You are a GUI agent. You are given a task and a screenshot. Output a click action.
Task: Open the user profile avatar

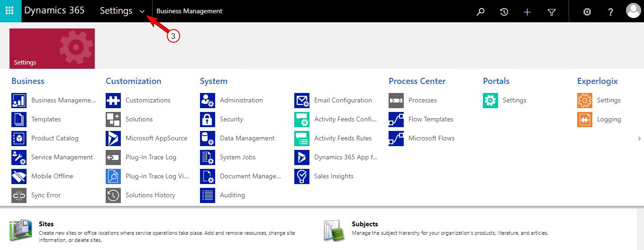coord(634,10)
